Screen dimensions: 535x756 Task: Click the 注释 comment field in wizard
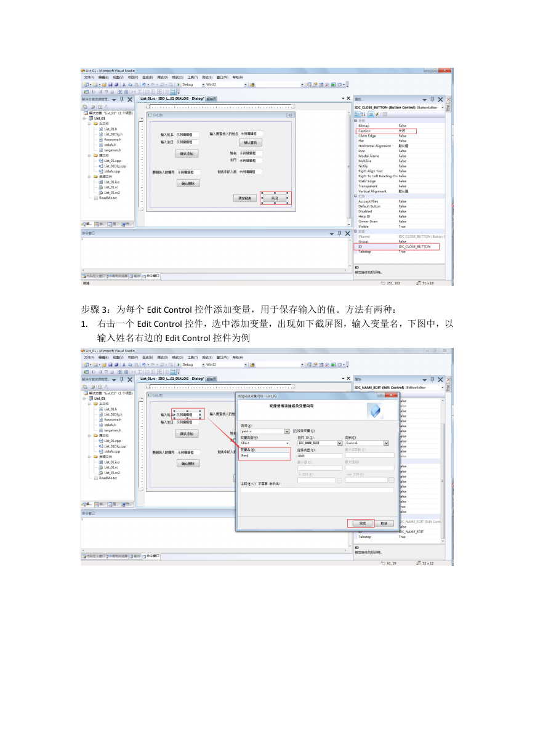tap(316, 490)
